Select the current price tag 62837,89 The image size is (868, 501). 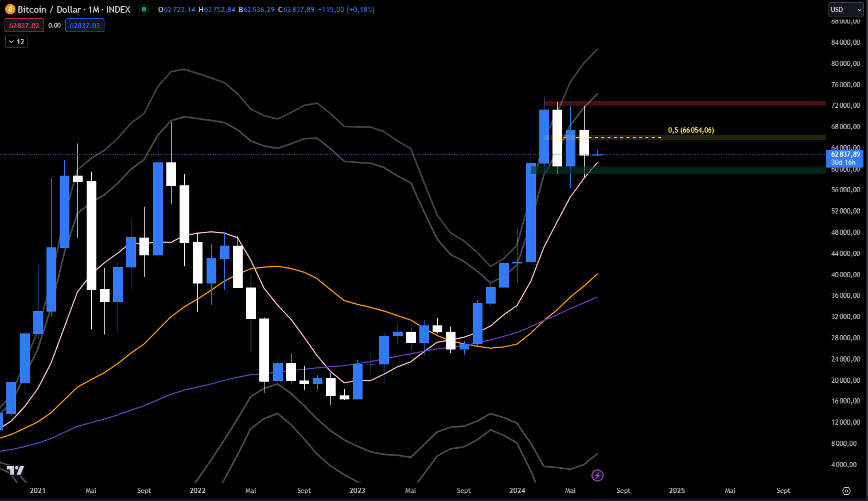[845, 154]
